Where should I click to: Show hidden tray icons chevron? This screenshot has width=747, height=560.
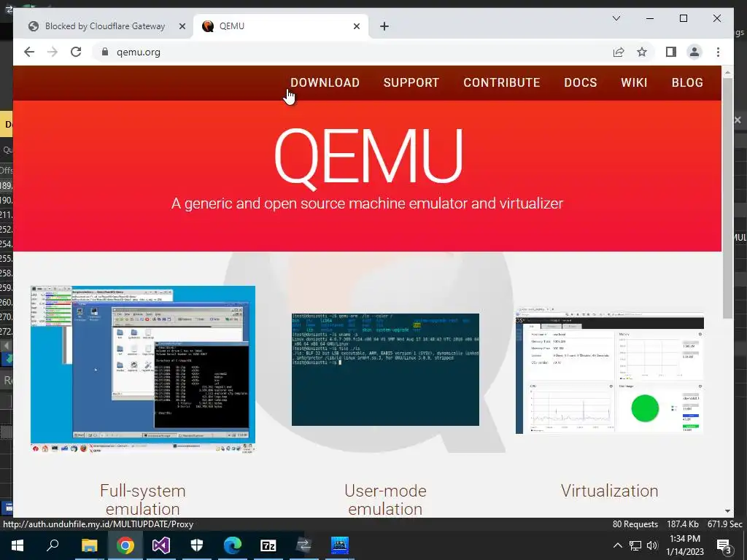coord(617,545)
